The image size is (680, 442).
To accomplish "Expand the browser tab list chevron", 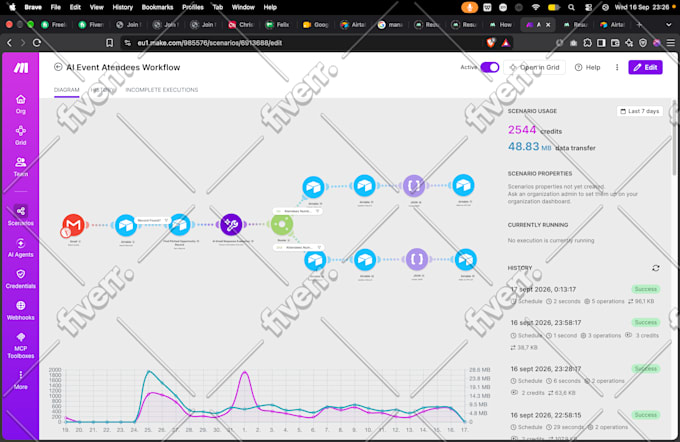I will [x=668, y=25].
